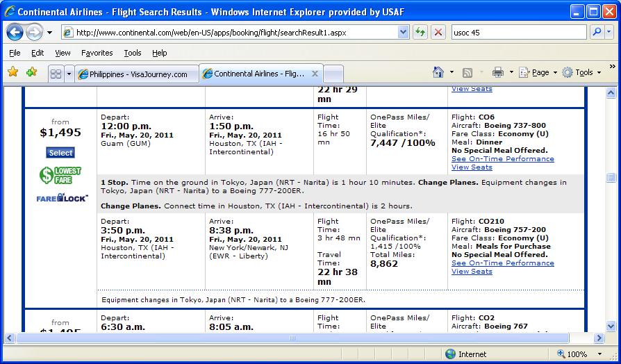Open View Seats link for flight CO6
Screen dimensions: 621x364
(x=472, y=167)
